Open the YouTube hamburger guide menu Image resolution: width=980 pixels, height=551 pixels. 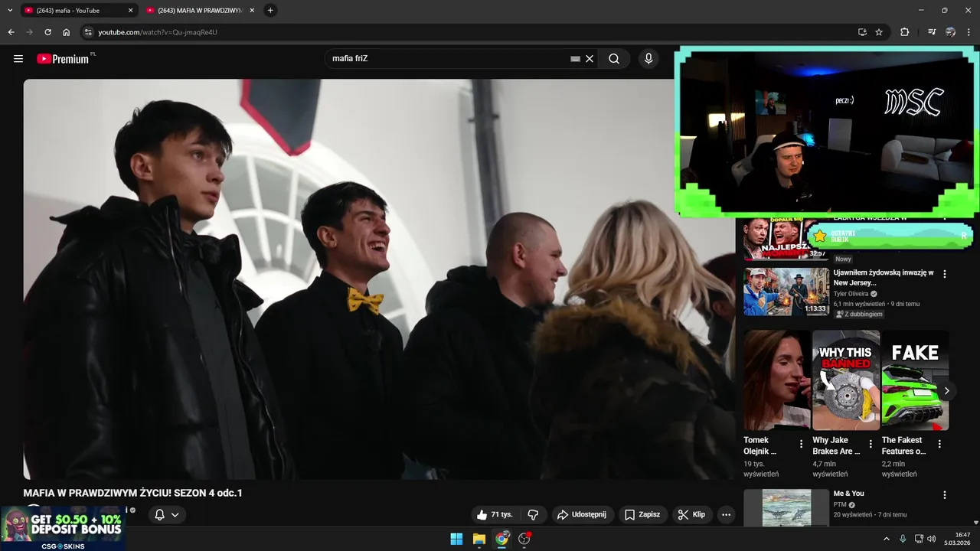point(18,59)
